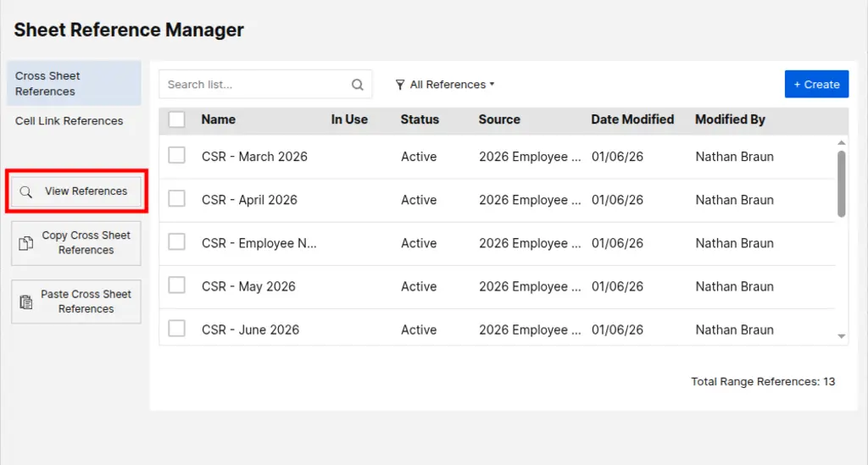Click Total Range References: 13 text
This screenshot has width=868, height=465.
pos(763,381)
